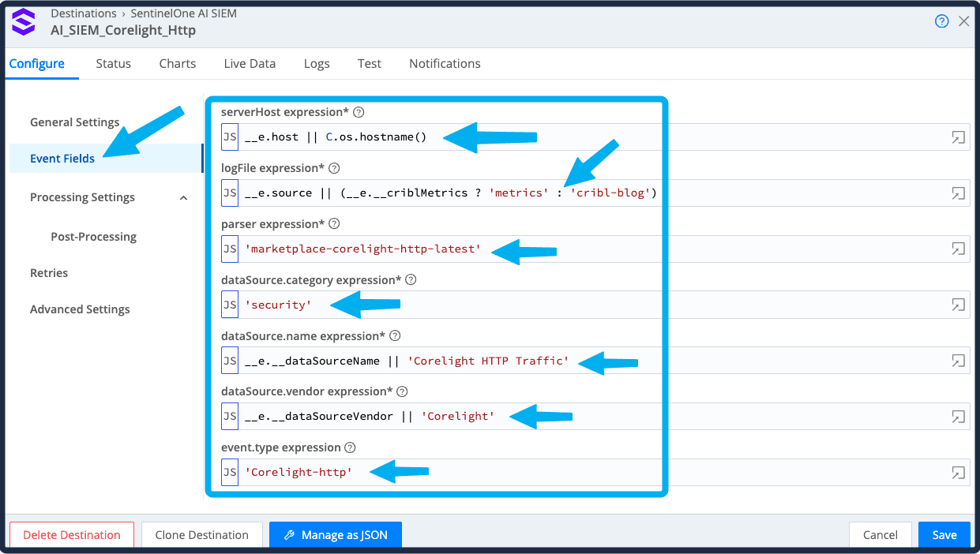The width and height of the screenshot is (980, 554).
Task: Click the help icon next to serverHost expression
Action: click(x=359, y=112)
